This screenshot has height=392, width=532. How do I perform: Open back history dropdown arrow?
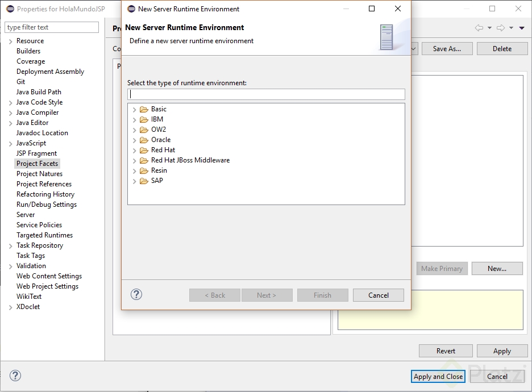tap(489, 28)
